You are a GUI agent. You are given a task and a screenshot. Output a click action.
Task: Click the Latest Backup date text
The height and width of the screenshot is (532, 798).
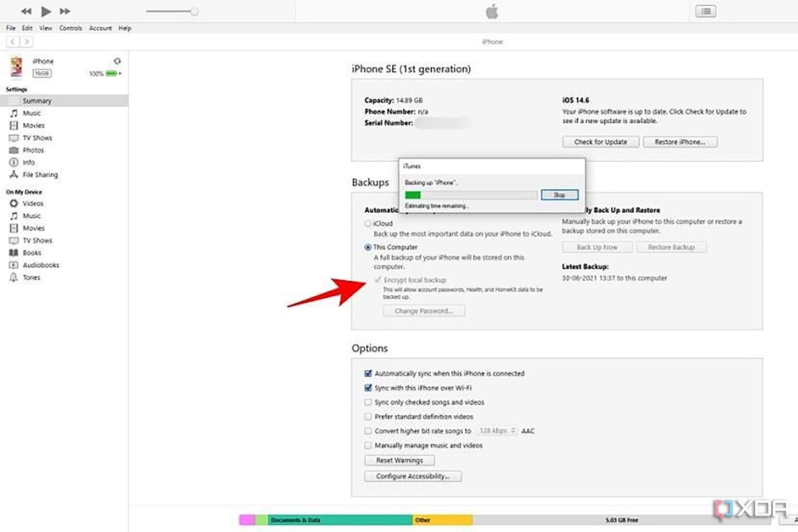coord(614,278)
